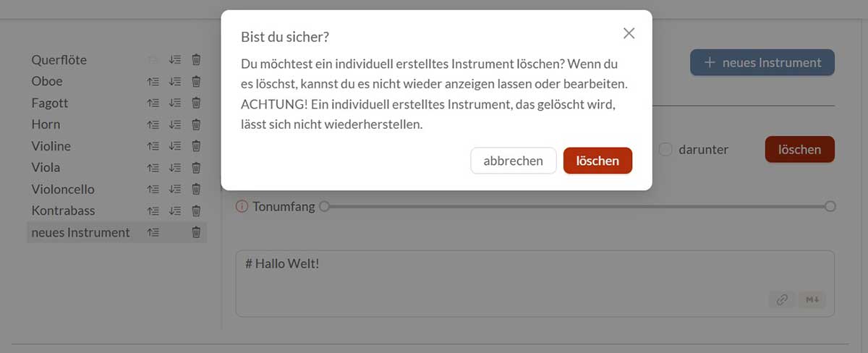Move Viola up using sort-up icon
This screenshot has height=353, width=868.
153,168
